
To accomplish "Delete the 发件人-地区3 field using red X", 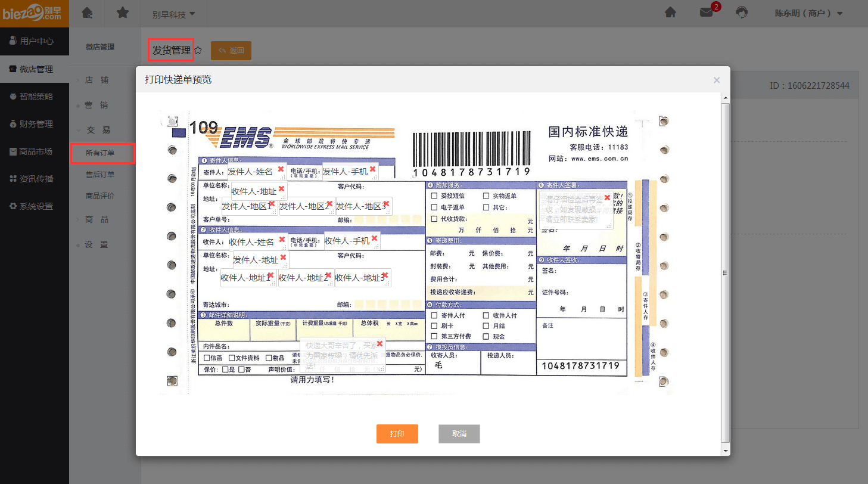I will pos(386,204).
